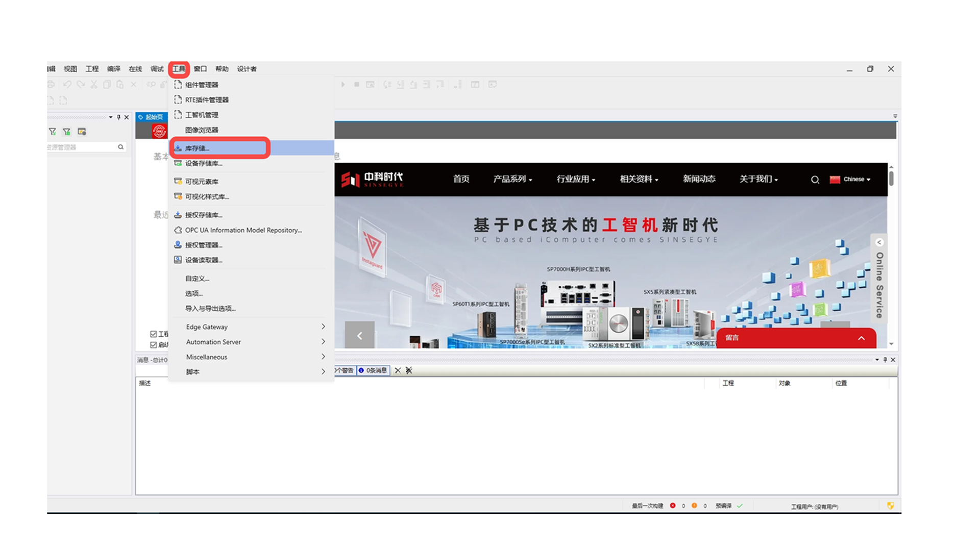
Task: Click the 设备读取器 icon in the menu
Action: 178,260
